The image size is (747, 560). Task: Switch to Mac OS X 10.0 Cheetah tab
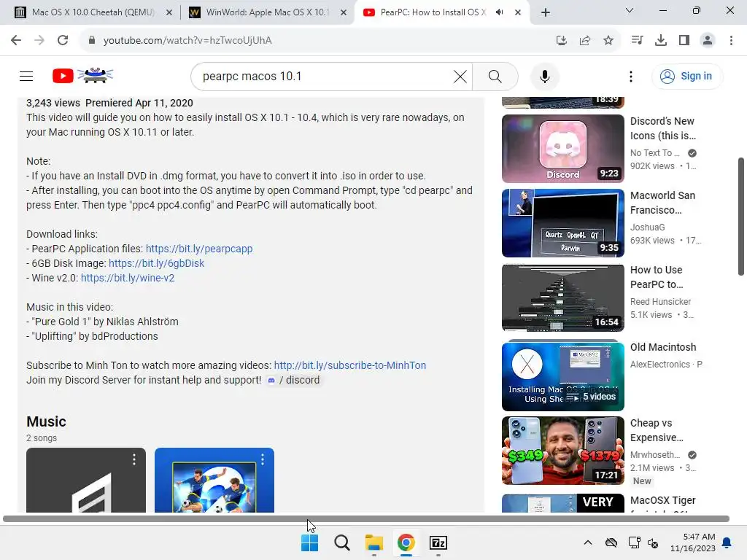[x=93, y=12]
